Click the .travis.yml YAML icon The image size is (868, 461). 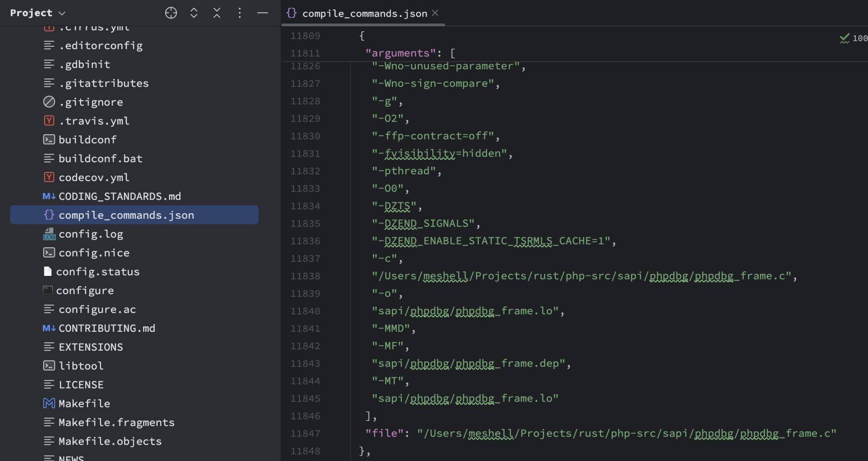pos(49,121)
